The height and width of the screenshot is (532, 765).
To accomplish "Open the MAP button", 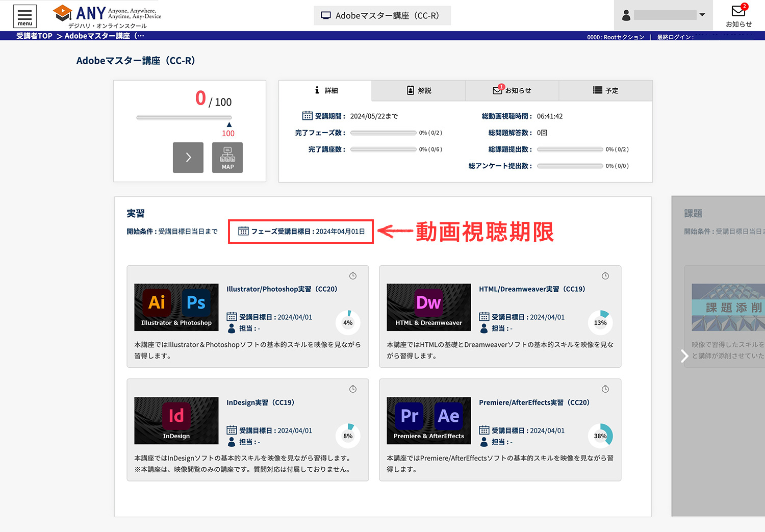I will pos(227,158).
